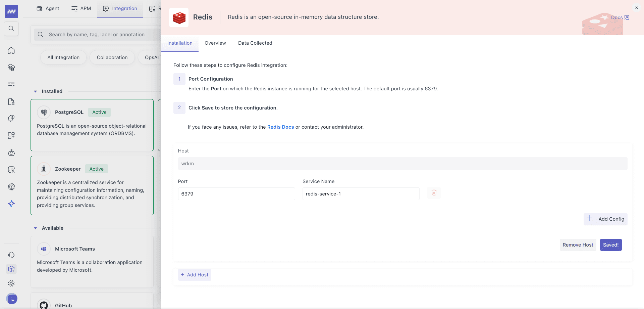Click inside the Port input field
Image resolution: width=644 pixels, height=309 pixels.
[x=236, y=194]
